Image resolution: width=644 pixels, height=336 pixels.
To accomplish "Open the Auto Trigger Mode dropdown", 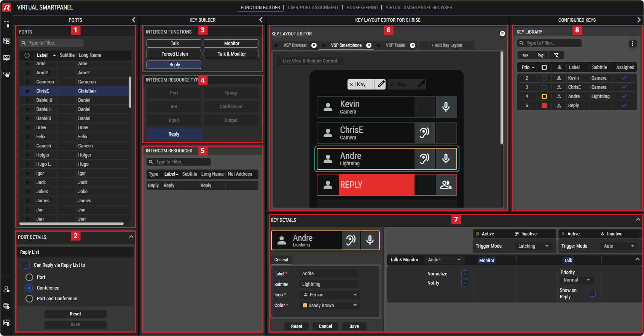I will [x=619, y=246].
